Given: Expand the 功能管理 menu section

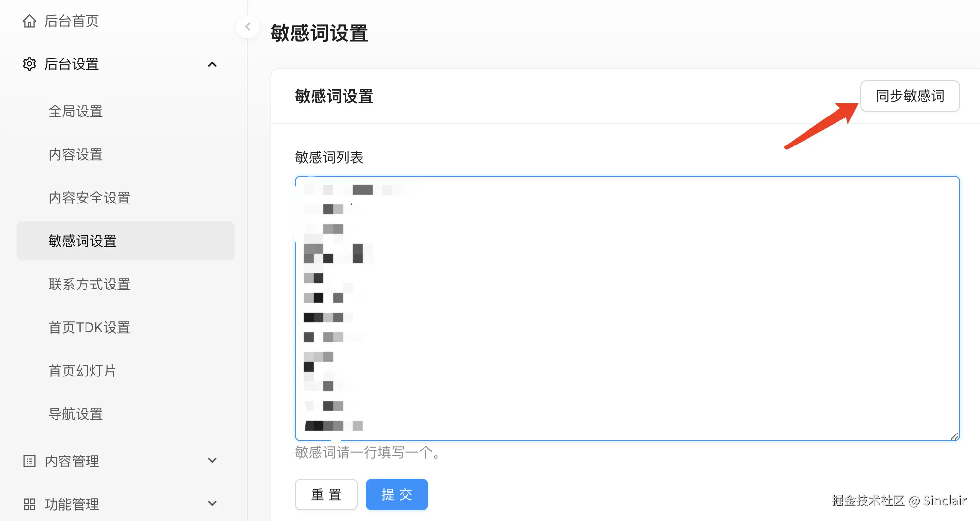Looking at the screenshot, I should tap(212, 503).
